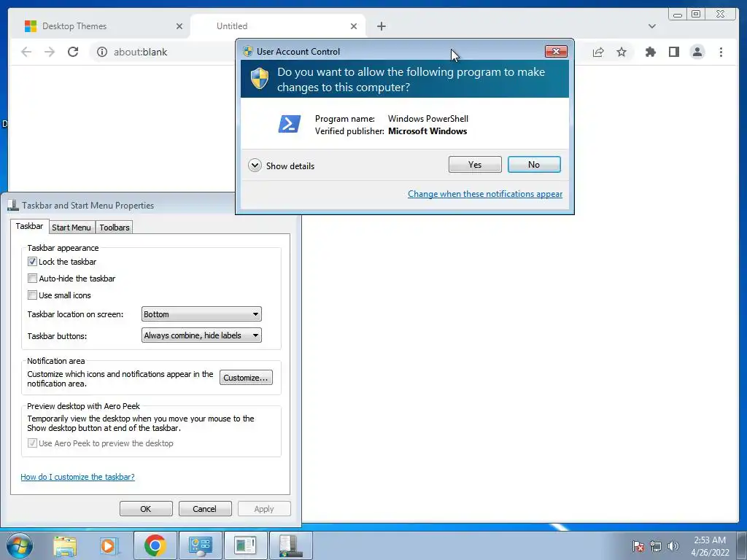Click OK in Taskbar properties
Image resolution: width=747 pixels, height=560 pixels.
point(146,508)
